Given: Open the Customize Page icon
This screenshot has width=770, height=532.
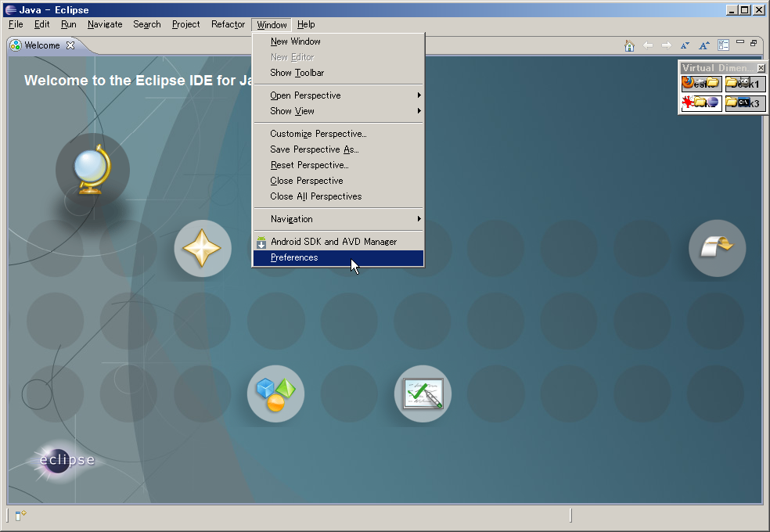Looking at the screenshot, I should tap(723, 45).
